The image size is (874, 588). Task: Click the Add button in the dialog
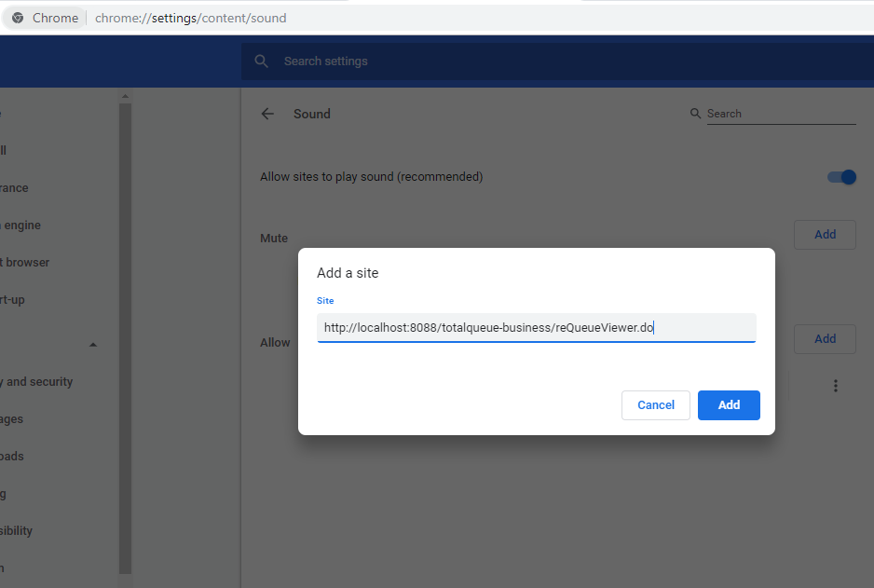[x=729, y=405]
